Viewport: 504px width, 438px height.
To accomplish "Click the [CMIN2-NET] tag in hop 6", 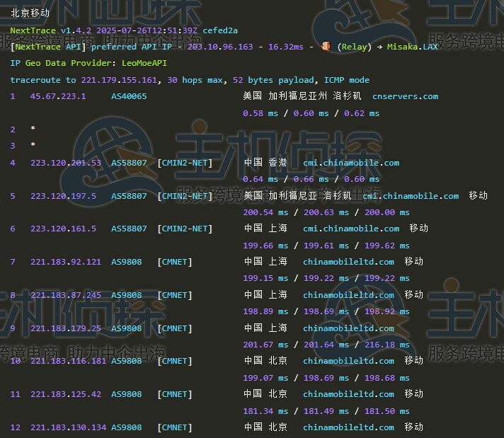I will 184,229.
